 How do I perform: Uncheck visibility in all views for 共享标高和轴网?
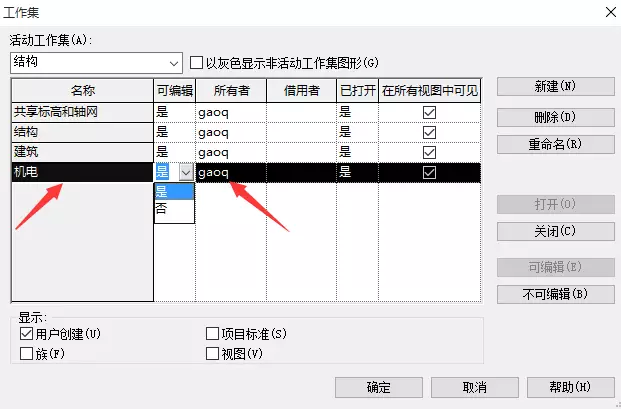[430, 113]
